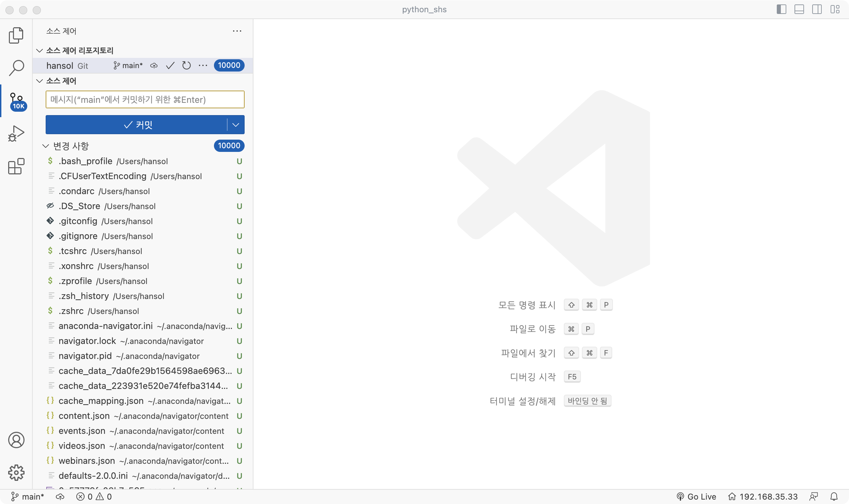Select navigator.pid in changes list
The width and height of the screenshot is (849, 504).
[143, 356]
